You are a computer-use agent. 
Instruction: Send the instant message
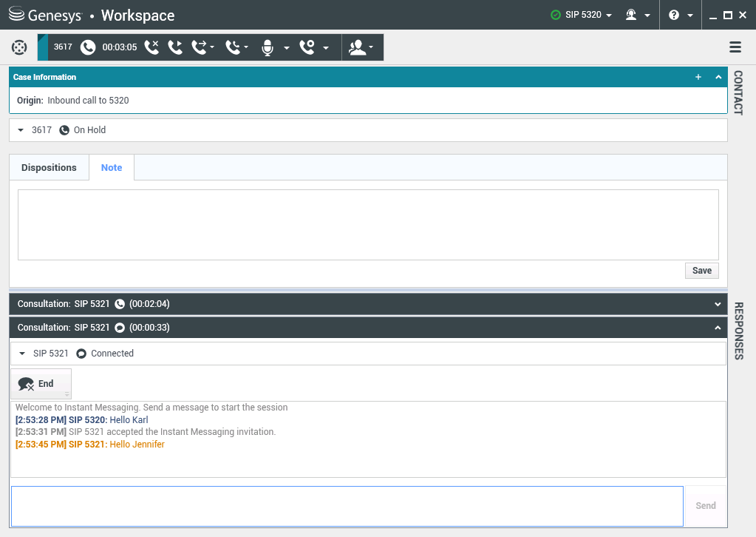coord(705,506)
